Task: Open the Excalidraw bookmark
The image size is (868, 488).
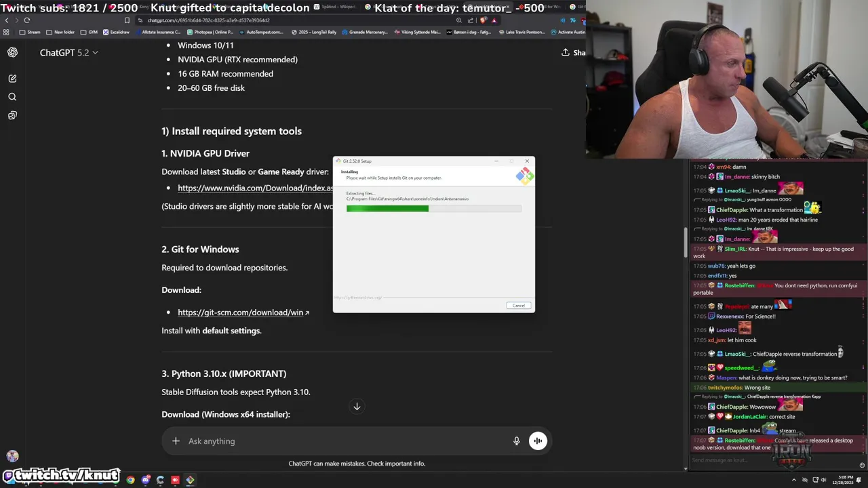Action: [x=115, y=32]
